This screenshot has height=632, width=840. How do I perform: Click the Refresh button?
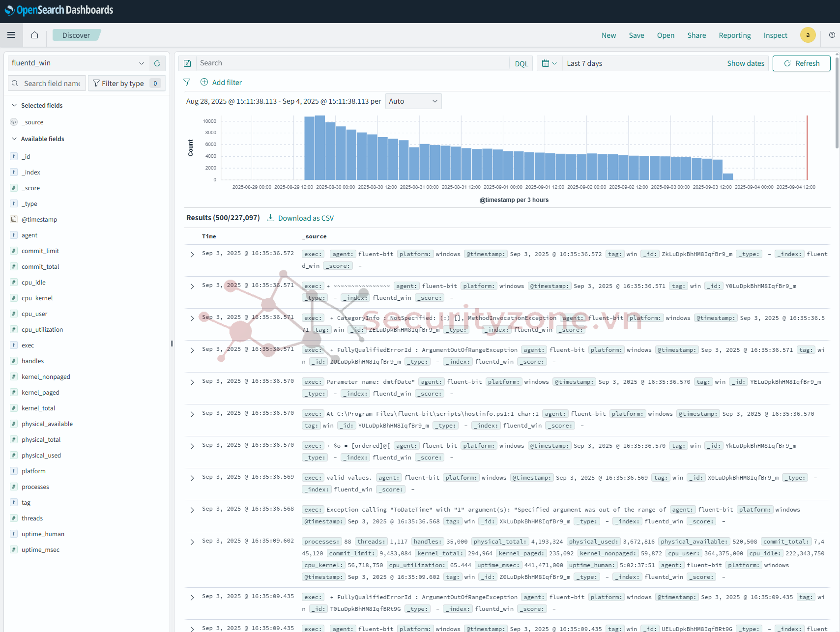pyautogui.click(x=802, y=63)
